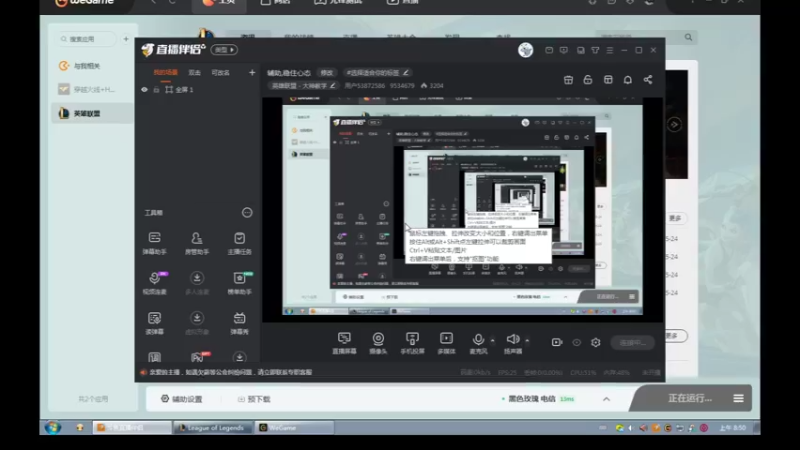
Task: Click the mode pill beside 直播伴侣 logo
Action: point(224,50)
